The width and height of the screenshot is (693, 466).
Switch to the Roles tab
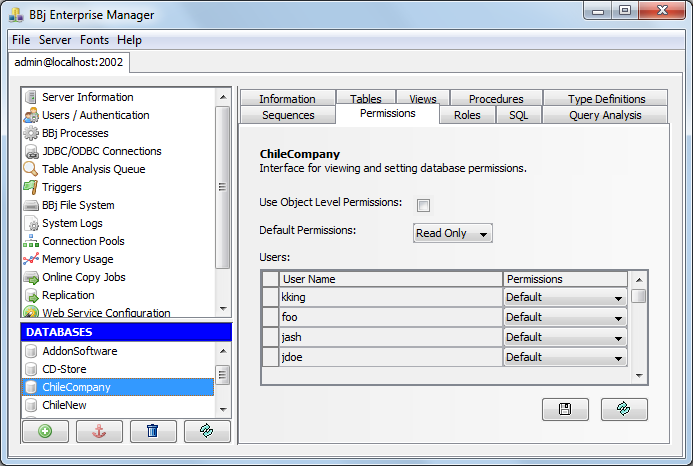click(467, 115)
